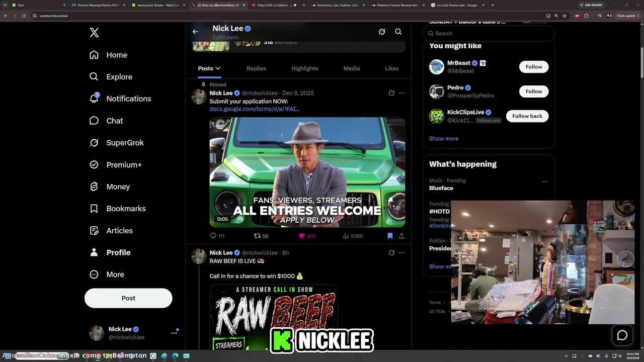Screen dimensions: 644x362
Task: View analytics for the pinned post, 638K views
Action: 353,236
